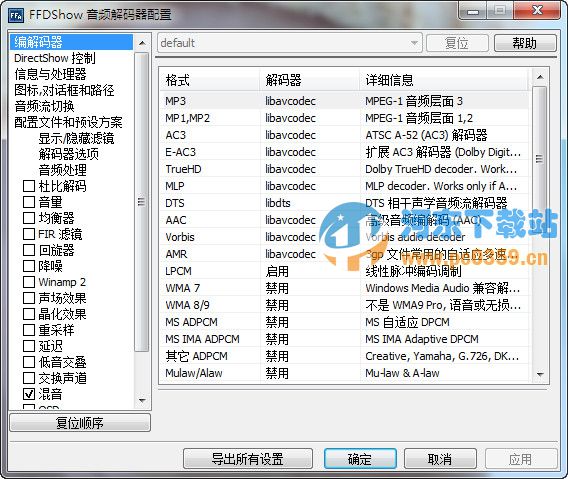
Task: Select the Vorbis format row
Action: tap(344, 237)
